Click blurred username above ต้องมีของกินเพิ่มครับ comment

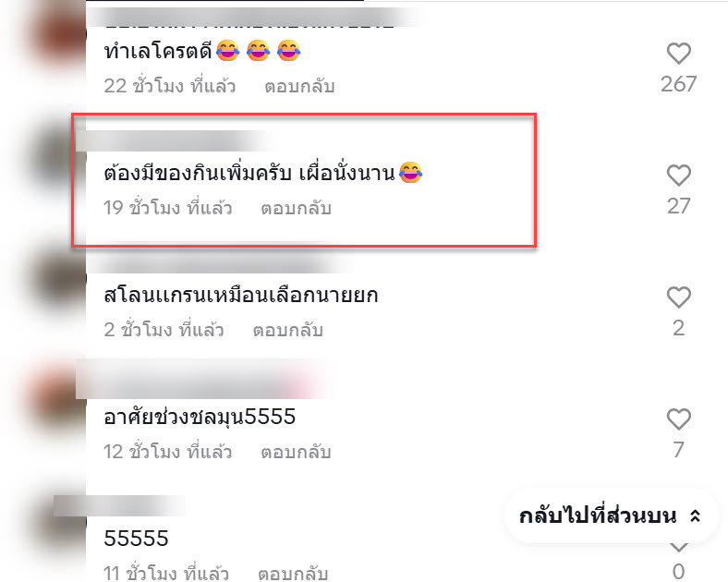(x=176, y=140)
